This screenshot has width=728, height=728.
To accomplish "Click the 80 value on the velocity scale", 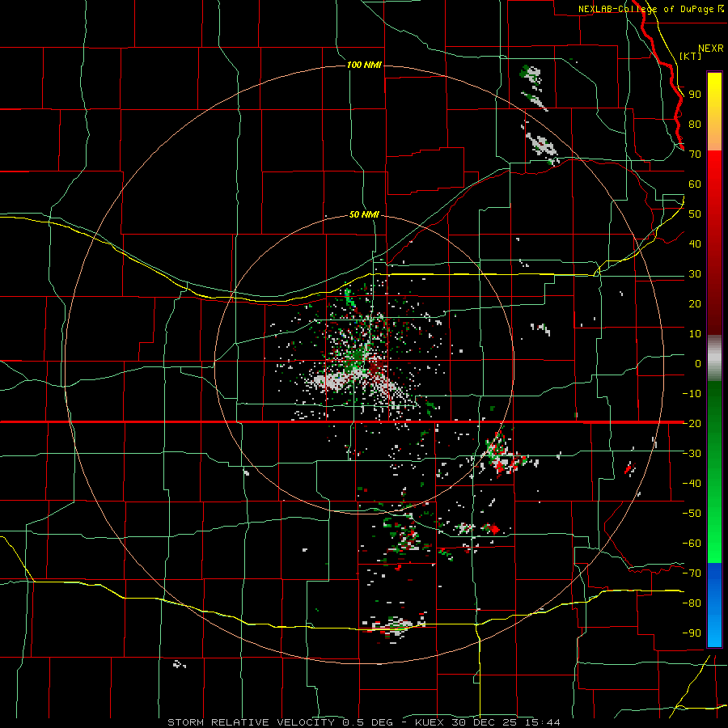I will 695,124.
